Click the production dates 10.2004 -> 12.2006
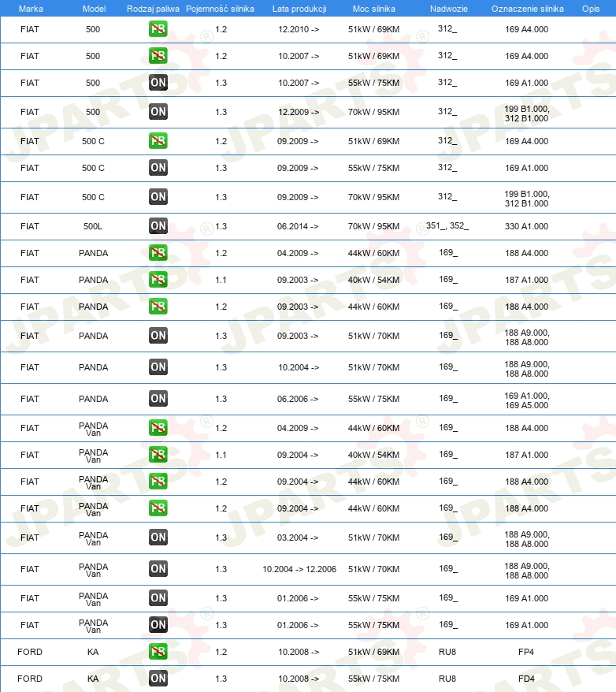The height and width of the screenshot is (692, 616). (x=299, y=569)
